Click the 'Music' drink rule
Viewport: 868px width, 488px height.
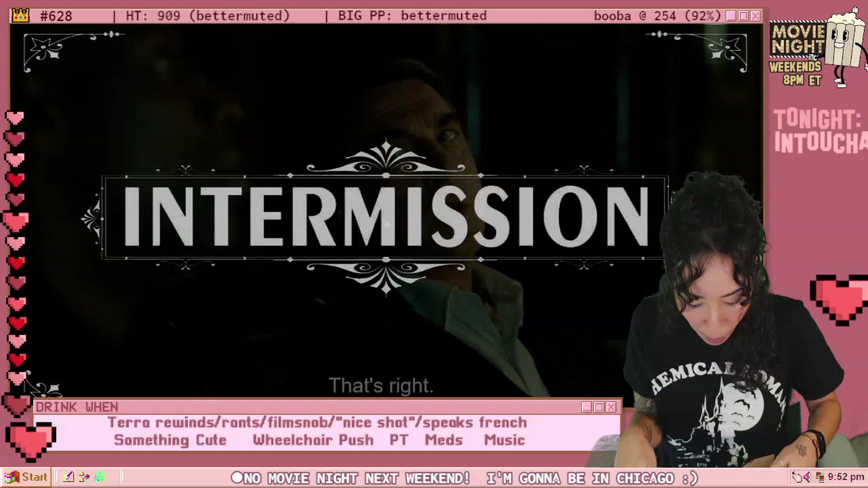[505, 440]
